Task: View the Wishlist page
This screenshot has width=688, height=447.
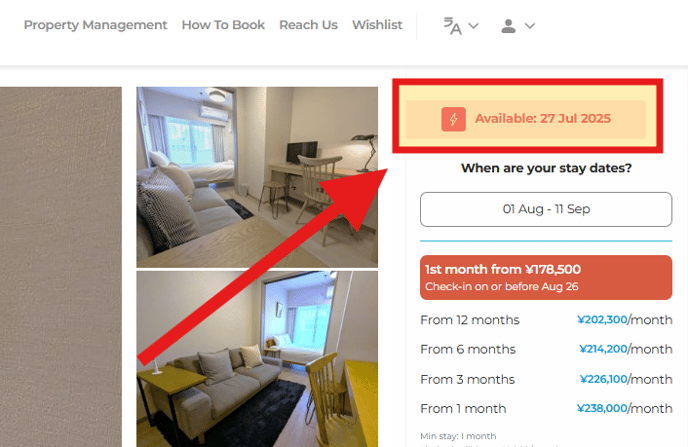Action: pyautogui.click(x=377, y=25)
